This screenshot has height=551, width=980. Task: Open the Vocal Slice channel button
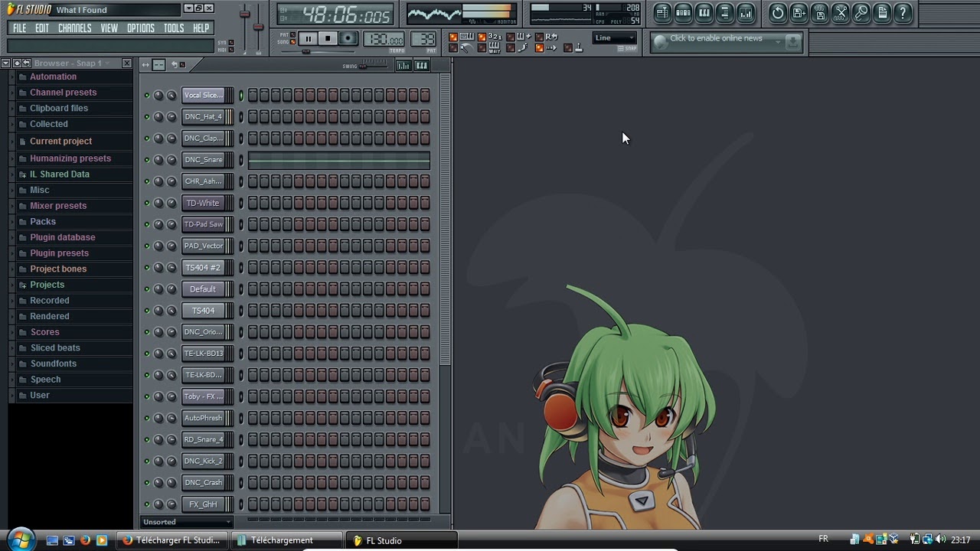click(203, 96)
